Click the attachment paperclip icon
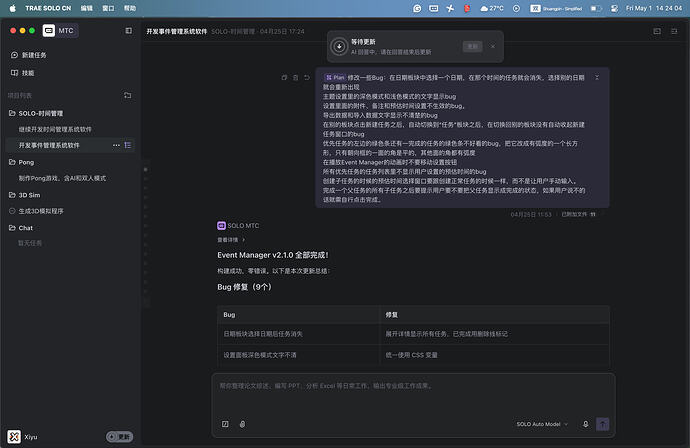The height and width of the screenshot is (448, 690). 242,424
